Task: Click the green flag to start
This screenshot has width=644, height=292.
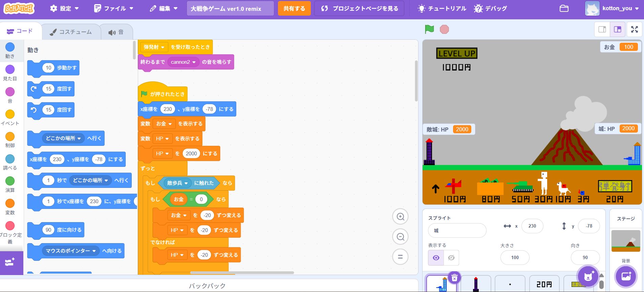Action: point(429,30)
